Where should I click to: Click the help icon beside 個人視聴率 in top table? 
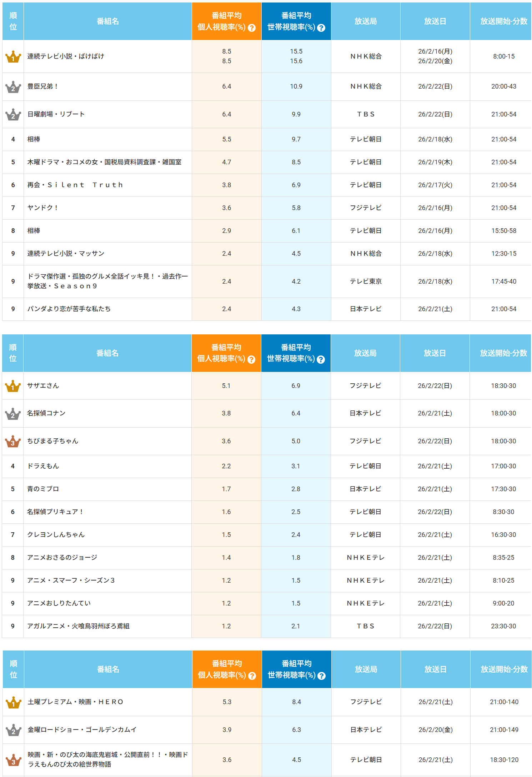point(252,28)
